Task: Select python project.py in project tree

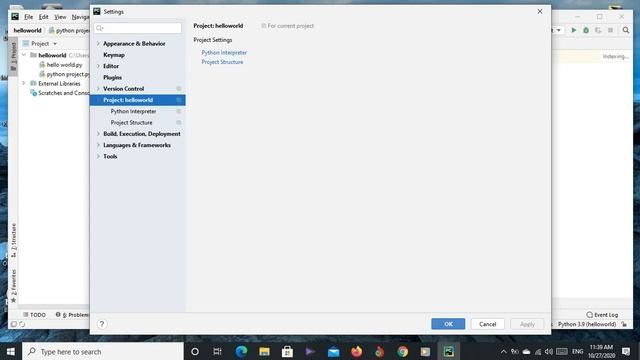Action: [x=64, y=74]
